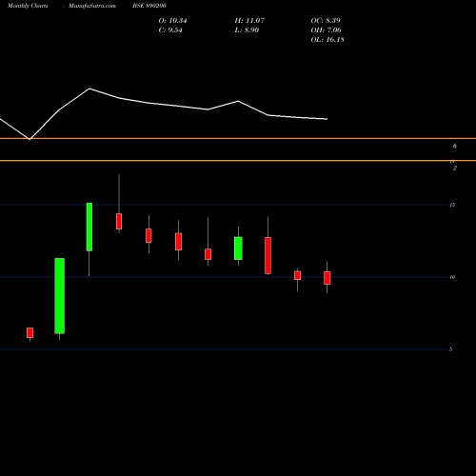Select the last red candle on the right

point(327,278)
